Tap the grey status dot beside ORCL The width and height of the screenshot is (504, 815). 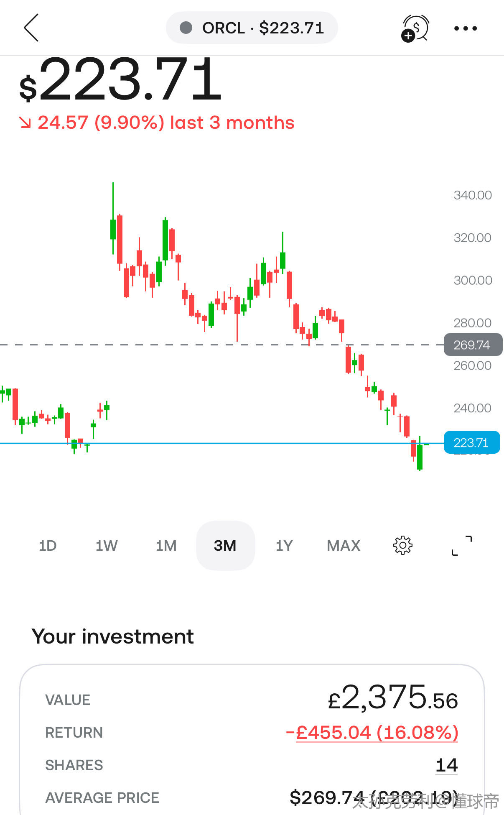[x=186, y=28]
